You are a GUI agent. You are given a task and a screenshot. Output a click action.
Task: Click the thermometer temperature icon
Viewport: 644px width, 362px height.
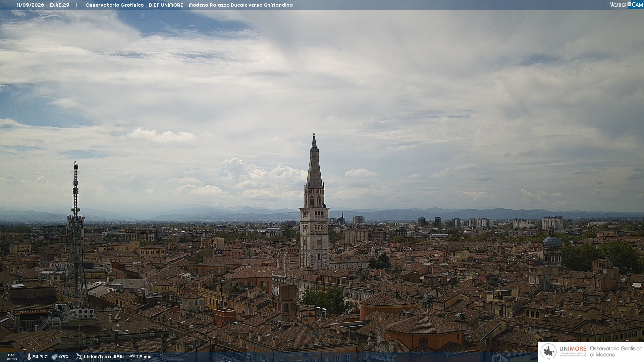[x=29, y=357]
